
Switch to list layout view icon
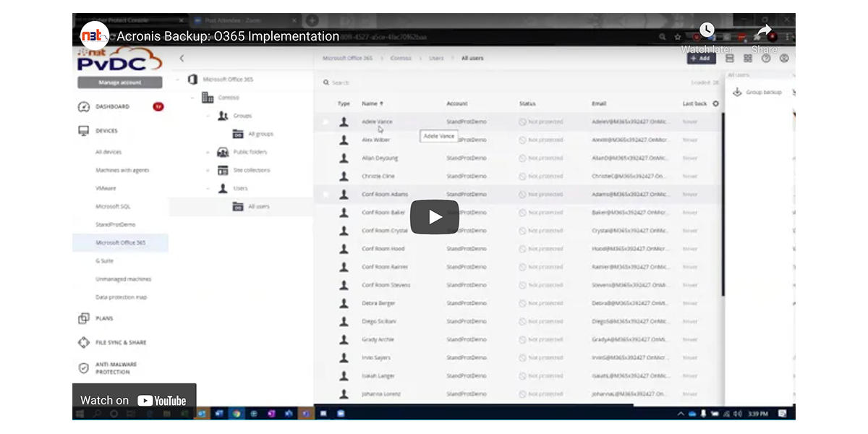tap(730, 59)
